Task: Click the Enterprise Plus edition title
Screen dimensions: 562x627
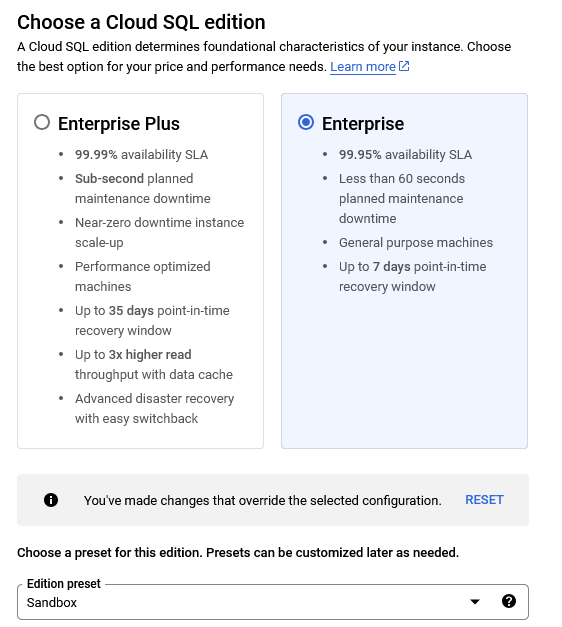Action: [x=119, y=124]
